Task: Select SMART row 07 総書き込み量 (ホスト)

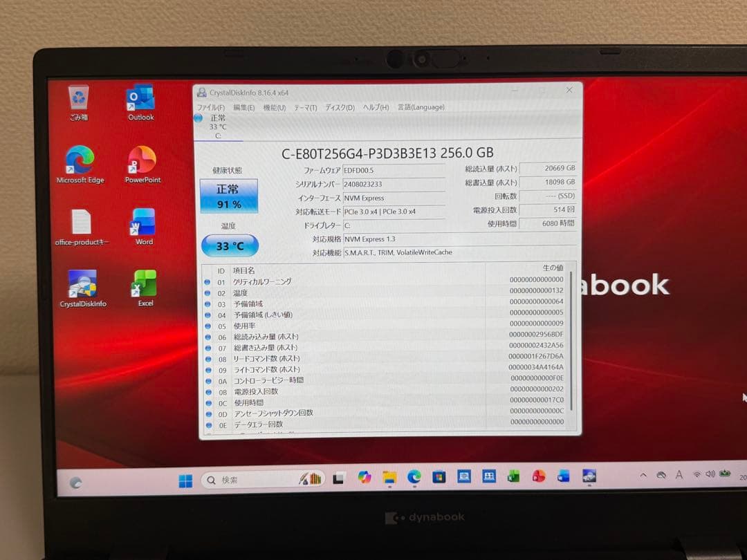Action: pos(384,347)
